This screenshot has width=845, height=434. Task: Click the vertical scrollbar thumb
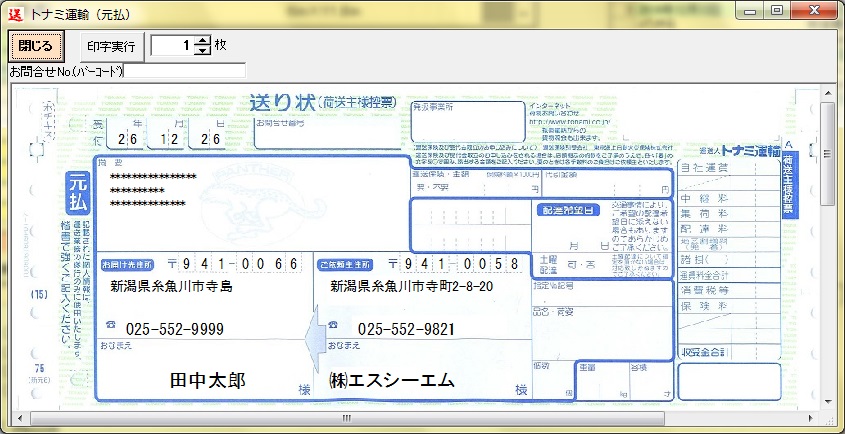pyautogui.click(x=827, y=154)
